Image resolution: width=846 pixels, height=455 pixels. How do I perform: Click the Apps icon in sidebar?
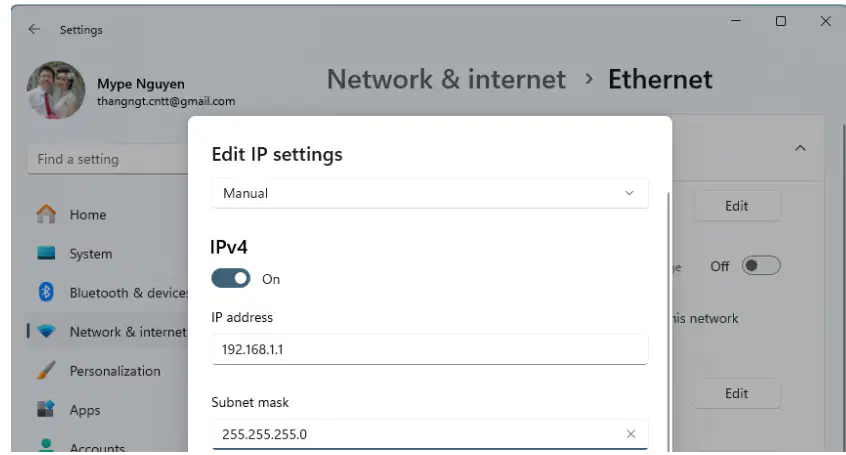[x=46, y=409]
